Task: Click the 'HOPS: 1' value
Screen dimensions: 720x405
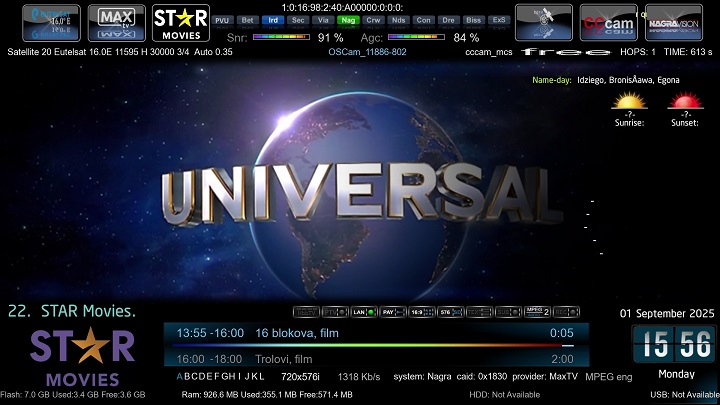Action: click(x=638, y=52)
